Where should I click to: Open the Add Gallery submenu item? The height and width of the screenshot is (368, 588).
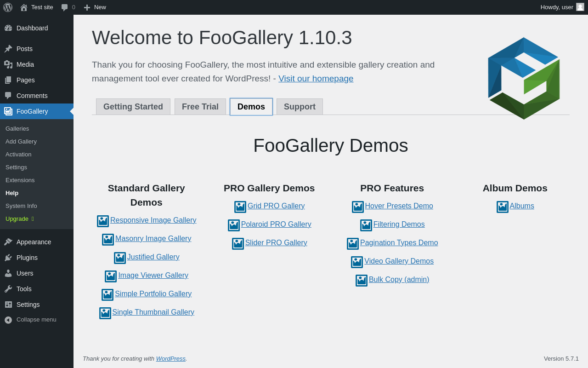click(21, 142)
